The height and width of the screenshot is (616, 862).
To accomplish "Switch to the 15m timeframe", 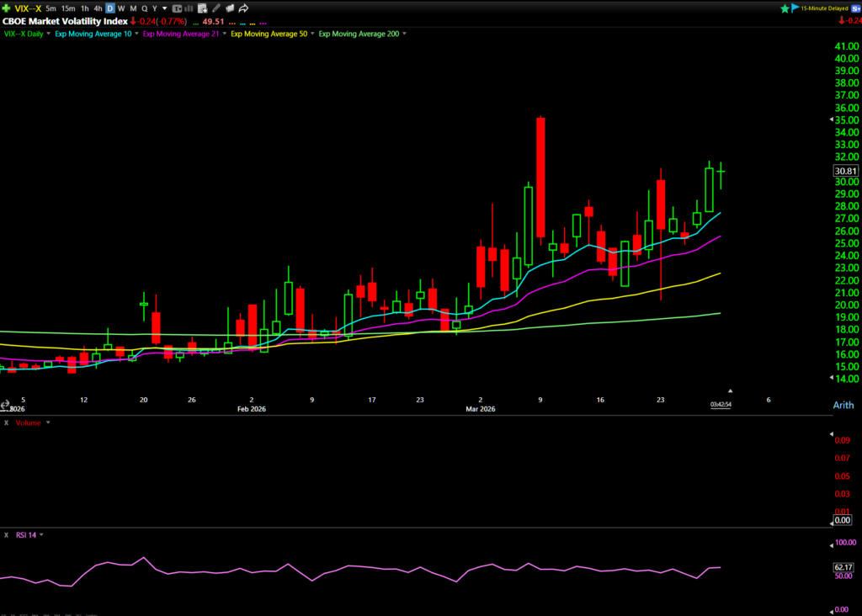I will (68, 8).
